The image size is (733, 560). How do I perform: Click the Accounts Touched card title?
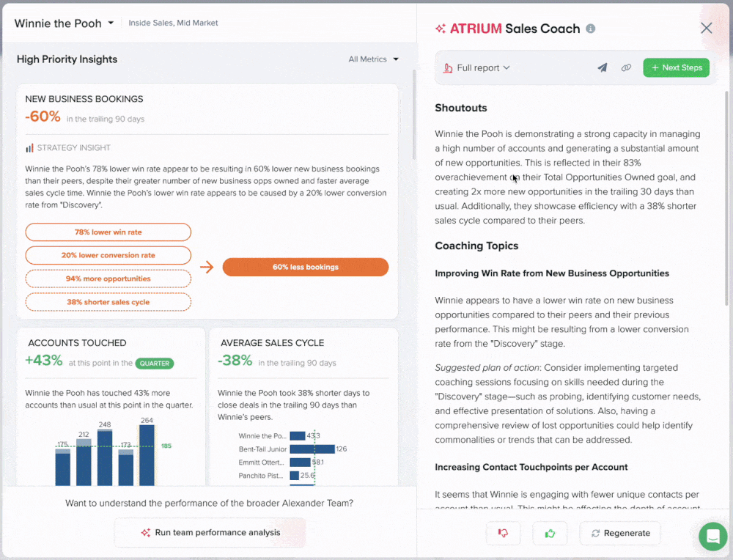(x=77, y=343)
